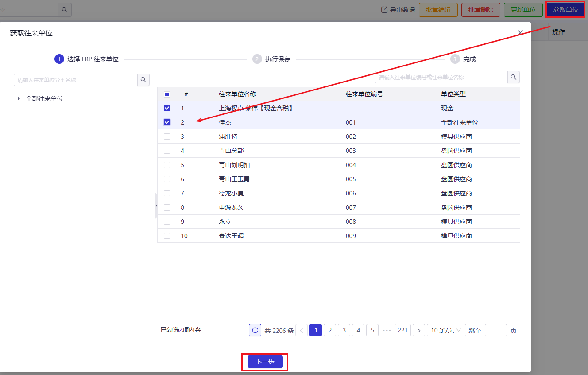Go to page 3
Image resolution: width=588 pixels, height=375 pixels.
(344, 330)
